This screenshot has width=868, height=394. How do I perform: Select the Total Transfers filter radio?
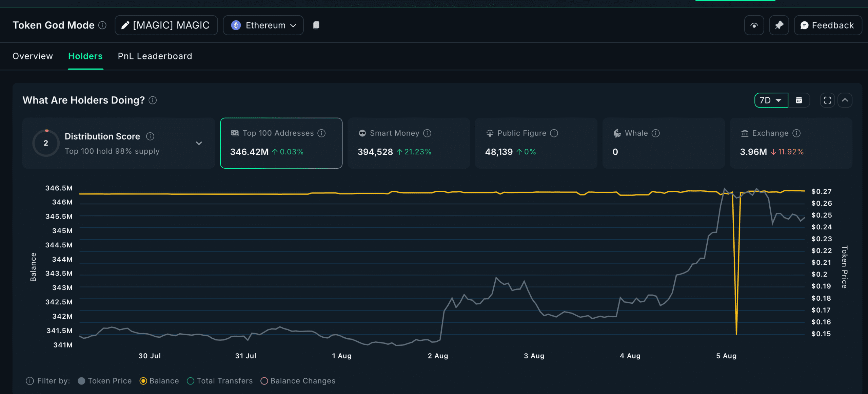[x=191, y=381]
